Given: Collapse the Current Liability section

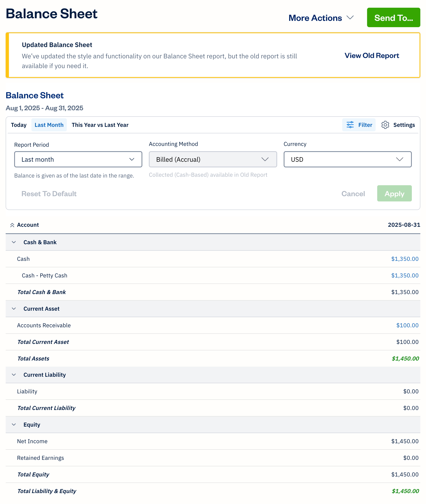Looking at the screenshot, I should click(x=14, y=375).
